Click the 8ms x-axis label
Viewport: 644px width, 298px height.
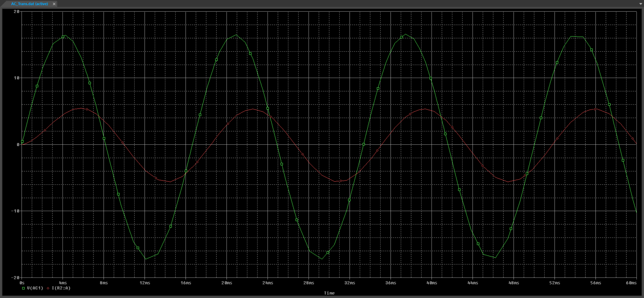104,283
